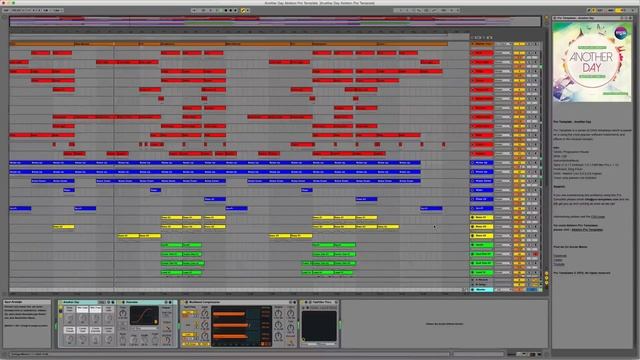
Task: Open the Facebook link in Help View
Action: point(560,256)
